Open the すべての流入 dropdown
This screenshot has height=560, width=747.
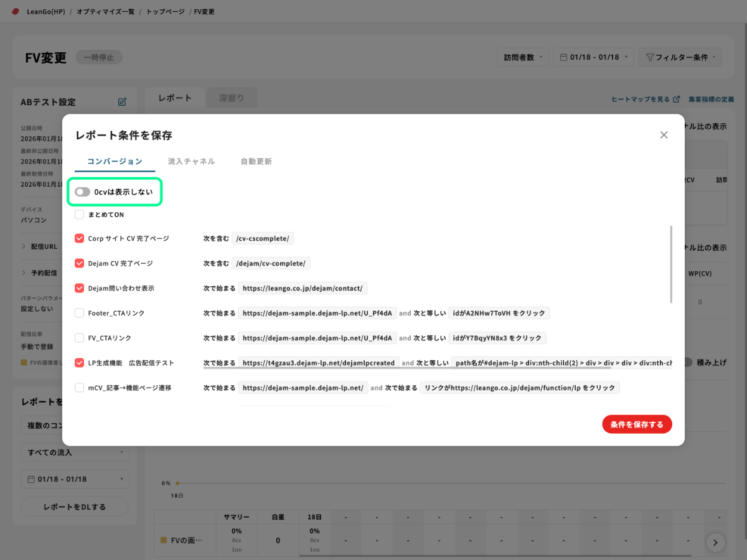point(75,452)
